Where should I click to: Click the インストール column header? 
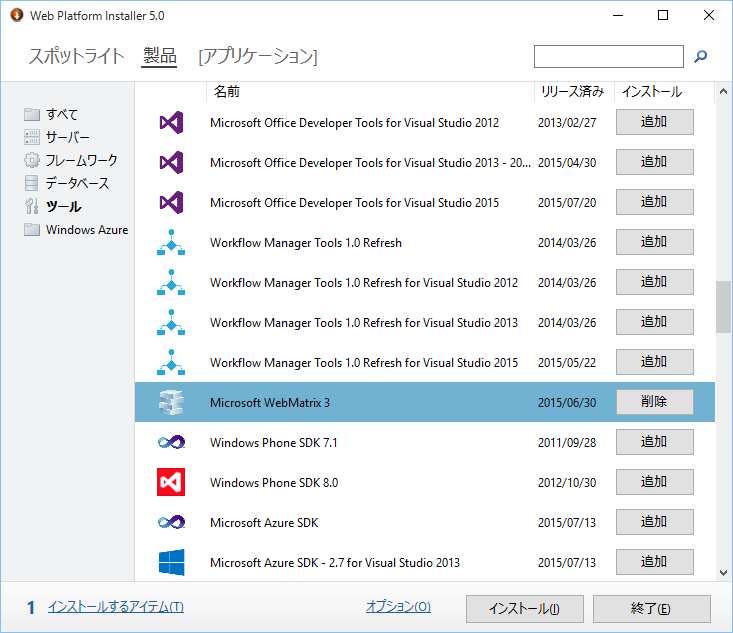651,92
